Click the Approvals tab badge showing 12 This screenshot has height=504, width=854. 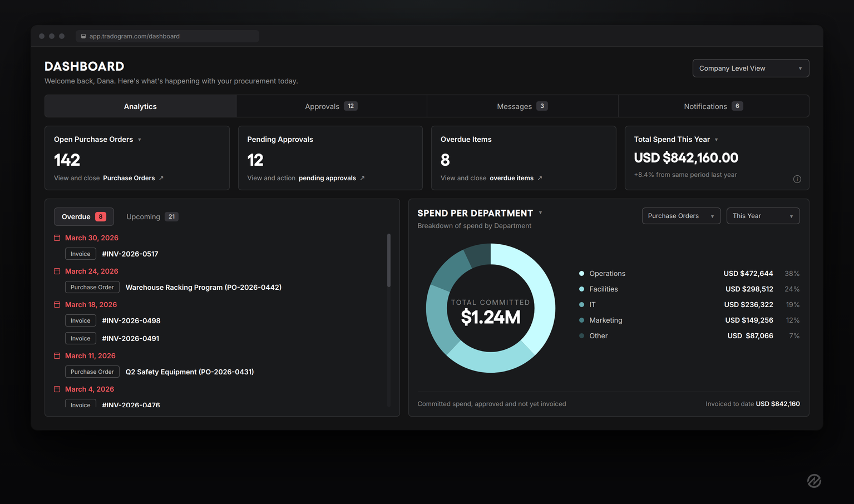(351, 106)
